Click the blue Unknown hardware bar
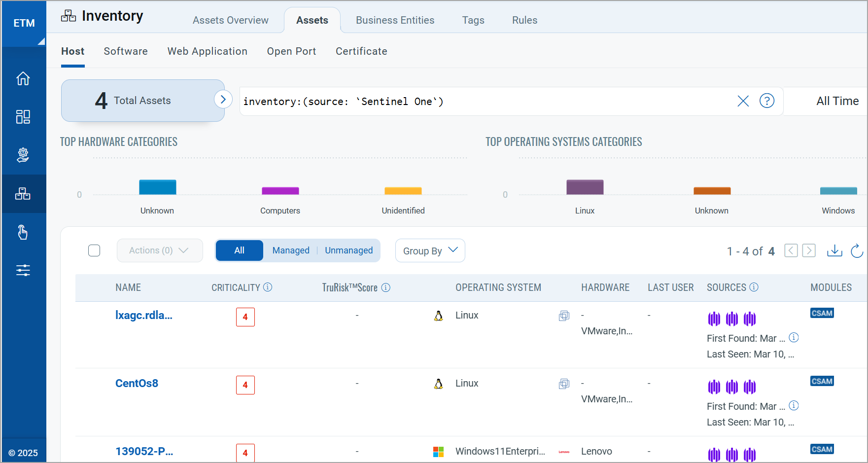This screenshot has width=868, height=463. click(x=157, y=187)
